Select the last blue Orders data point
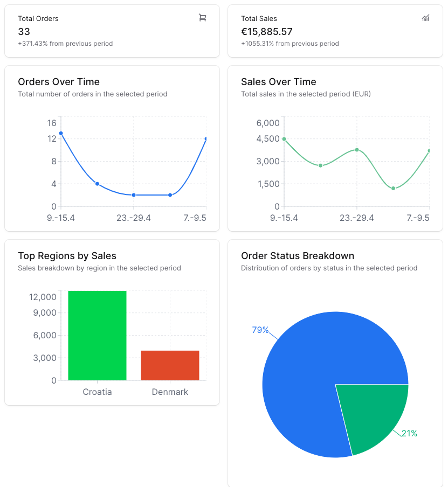Image resolution: width=448 pixels, height=487 pixels. point(206,139)
